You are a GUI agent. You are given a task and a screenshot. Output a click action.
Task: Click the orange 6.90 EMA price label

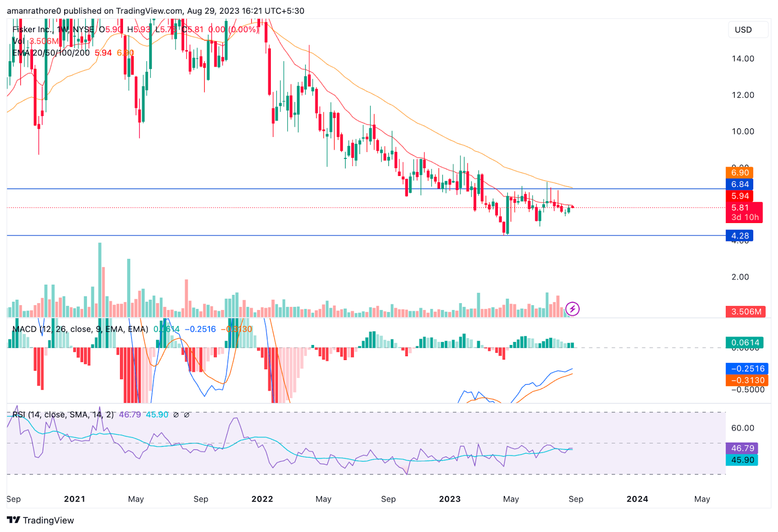[740, 172]
